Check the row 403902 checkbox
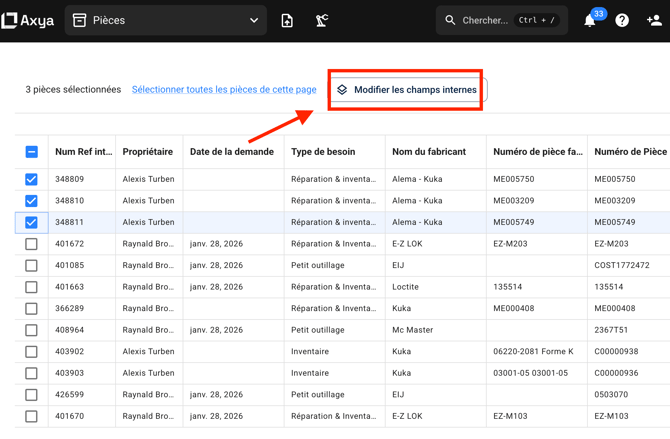The width and height of the screenshot is (670, 439). pyautogui.click(x=31, y=352)
